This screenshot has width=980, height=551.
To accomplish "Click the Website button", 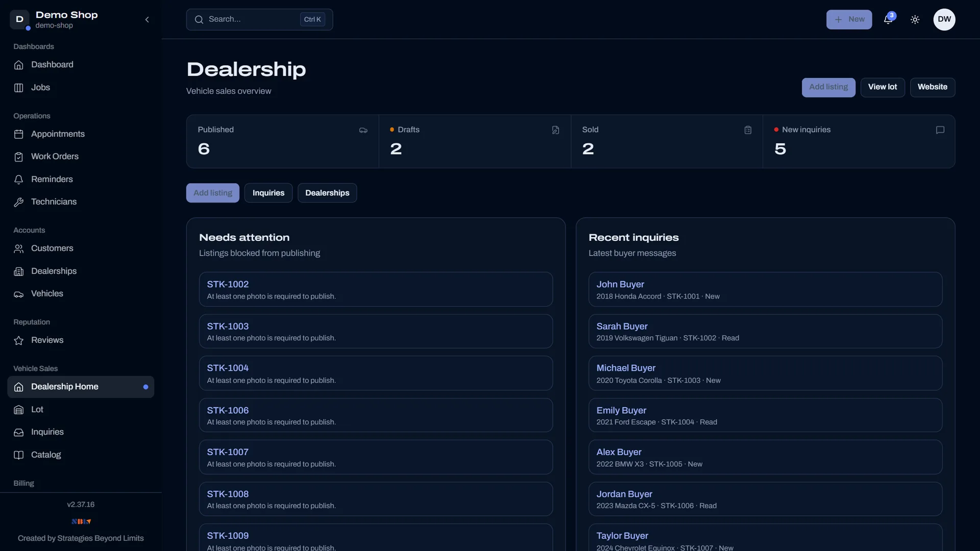I will 933,87.
